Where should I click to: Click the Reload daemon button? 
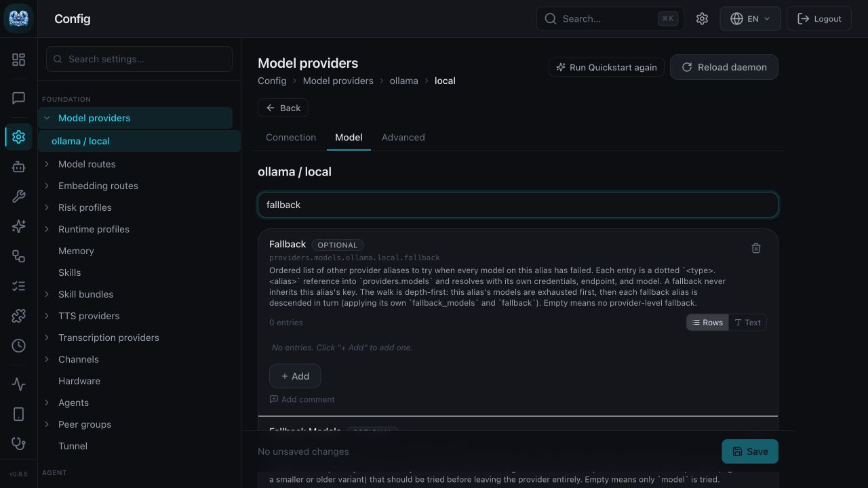(x=724, y=67)
